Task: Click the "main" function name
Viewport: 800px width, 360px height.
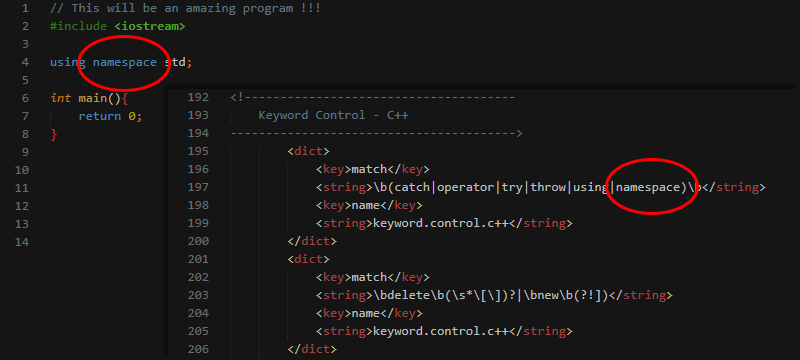Action: (x=92, y=98)
